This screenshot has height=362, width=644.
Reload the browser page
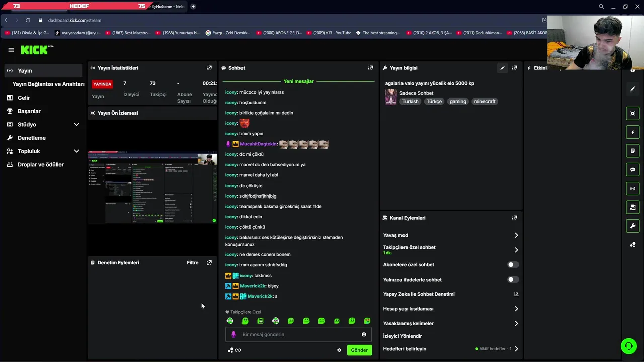(x=28, y=20)
